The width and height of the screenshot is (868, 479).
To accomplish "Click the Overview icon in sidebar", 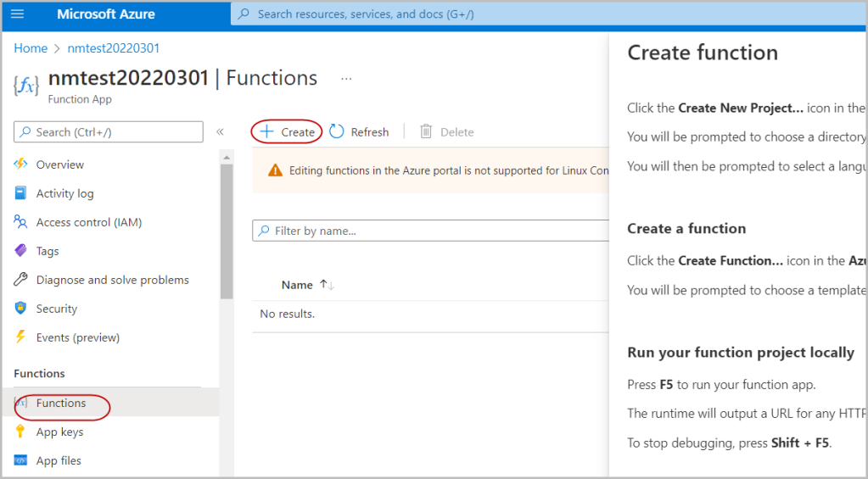I will point(21,164).
